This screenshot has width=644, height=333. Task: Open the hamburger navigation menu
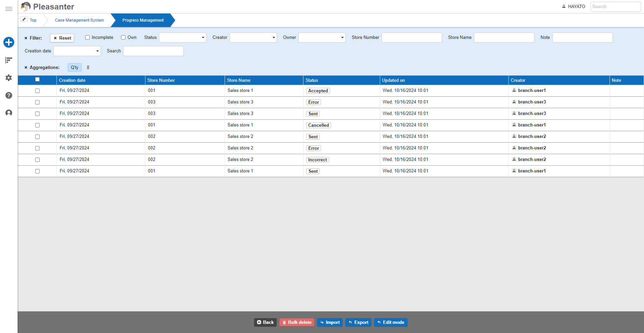coord(9,9)
